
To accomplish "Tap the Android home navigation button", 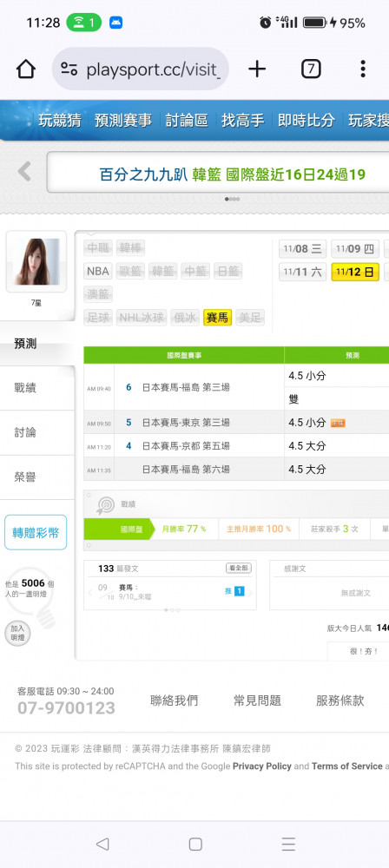I will tap(195, 844).
